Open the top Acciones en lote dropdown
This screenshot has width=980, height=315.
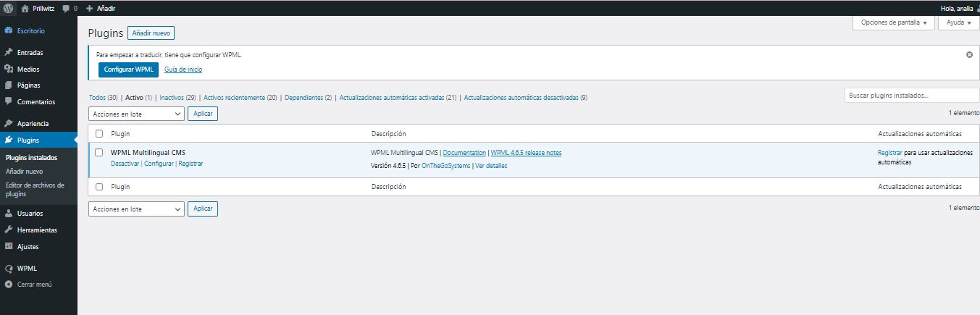tap(136, 114)
